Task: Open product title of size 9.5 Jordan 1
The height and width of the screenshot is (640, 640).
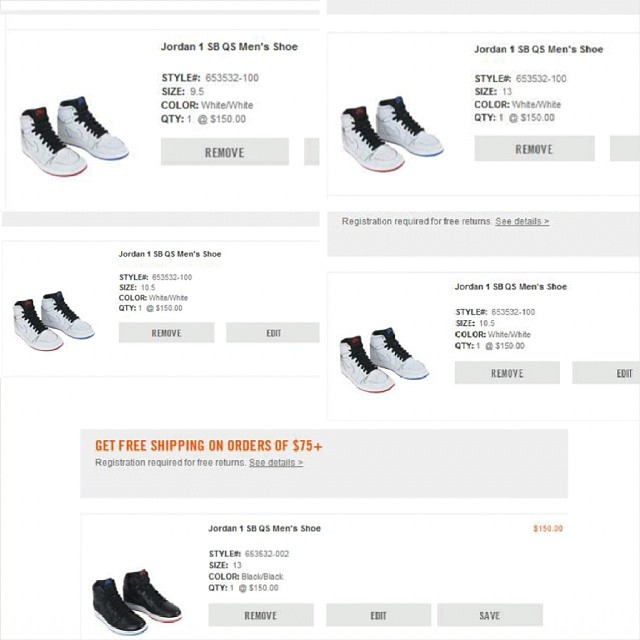Action: (x=229, y=47)
